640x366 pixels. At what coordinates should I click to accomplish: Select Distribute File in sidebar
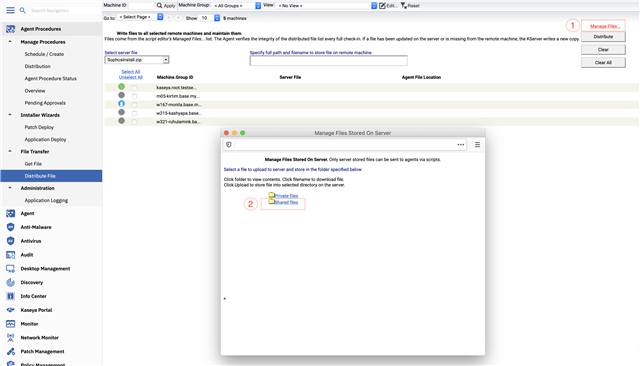point(51,176)
